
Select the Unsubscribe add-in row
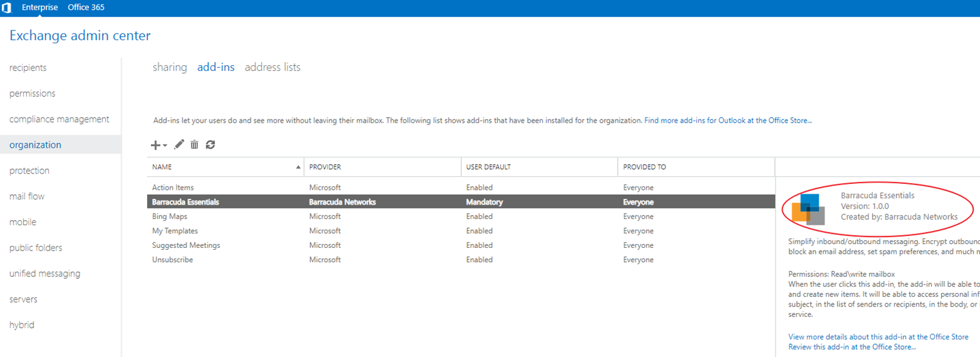click(x=461, y=260)
